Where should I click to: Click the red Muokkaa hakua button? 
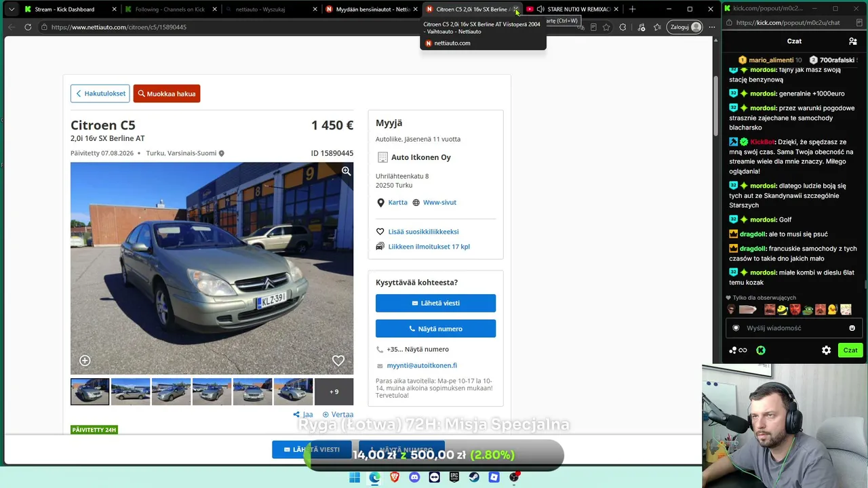pyautogui.click(x=167, y=94)
